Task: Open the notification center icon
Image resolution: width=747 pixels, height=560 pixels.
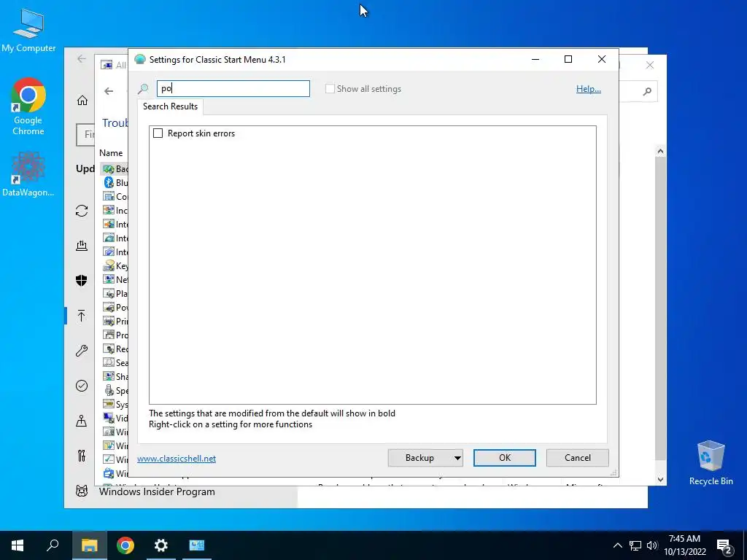Action: 724,546
